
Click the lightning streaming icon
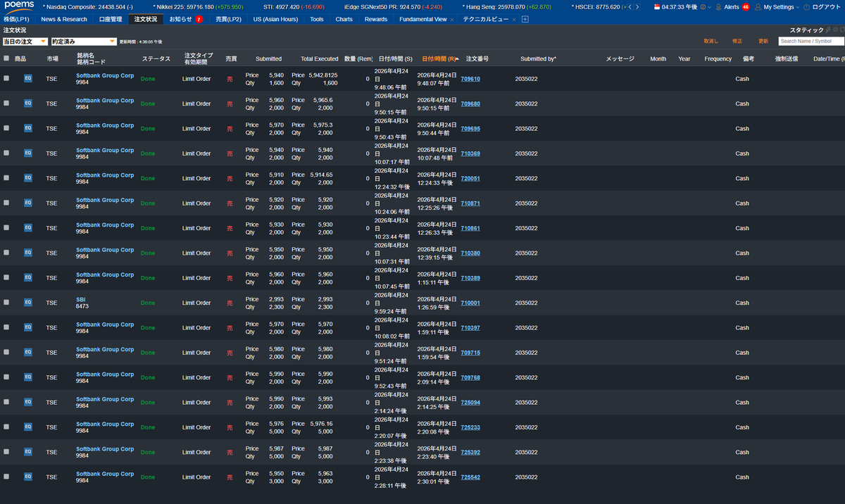828,30
